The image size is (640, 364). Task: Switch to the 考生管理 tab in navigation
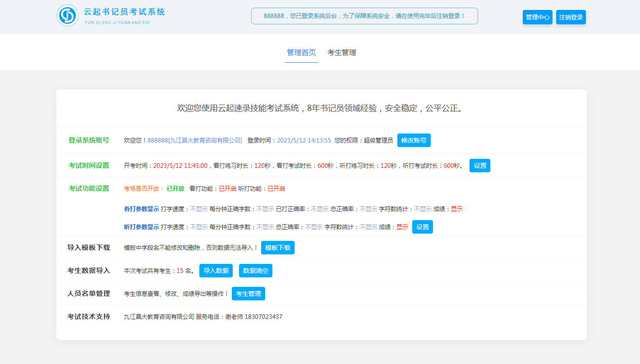[x=342, y=52]
